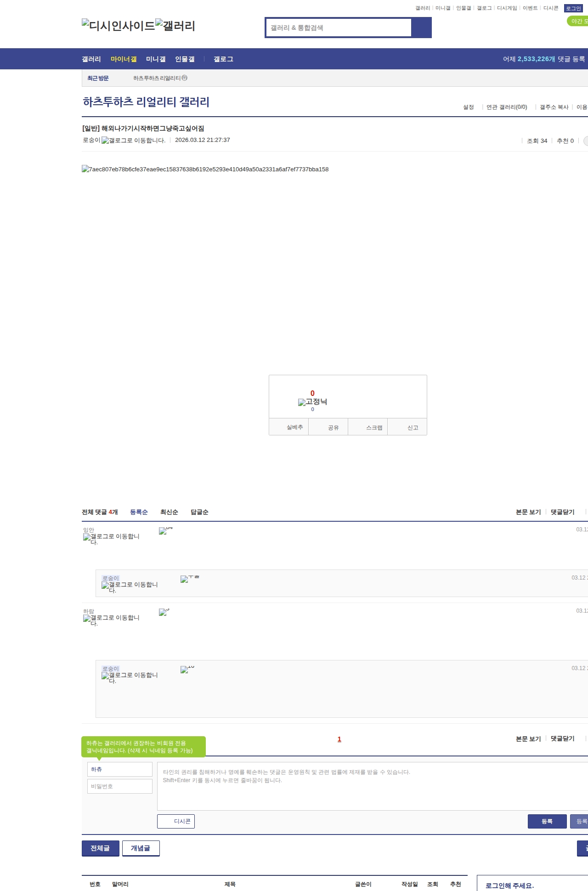
Task: Click the 고정닉 icon in the recommend box
Action: tap(312, 402)
